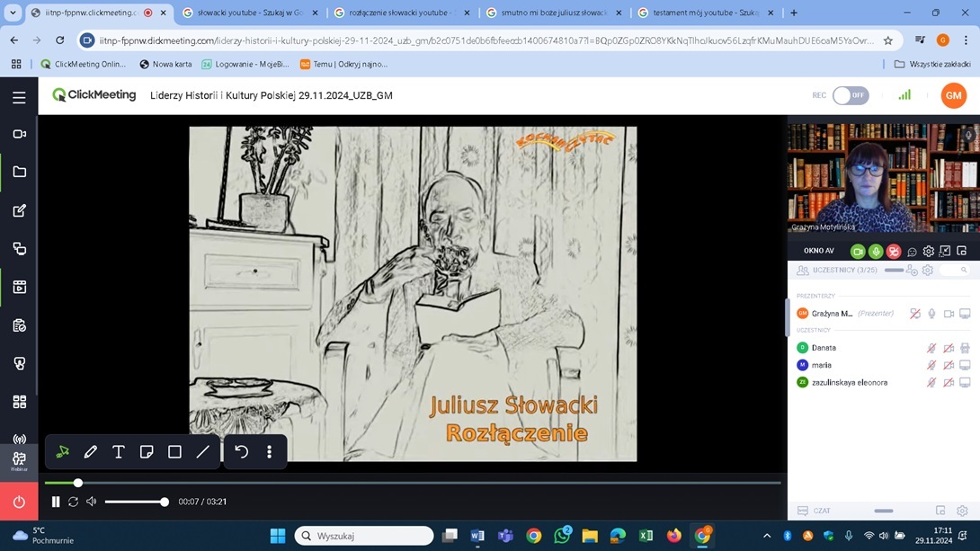Bookmark this page with star icon
This screenshot has width=980, height=551.
[x=887, y=40]
